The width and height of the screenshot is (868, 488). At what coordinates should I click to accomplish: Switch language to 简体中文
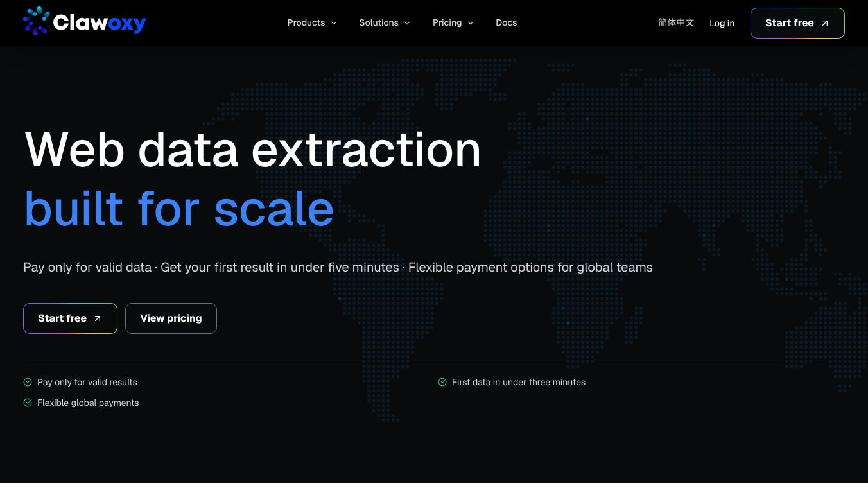click(x=676, y=22)
